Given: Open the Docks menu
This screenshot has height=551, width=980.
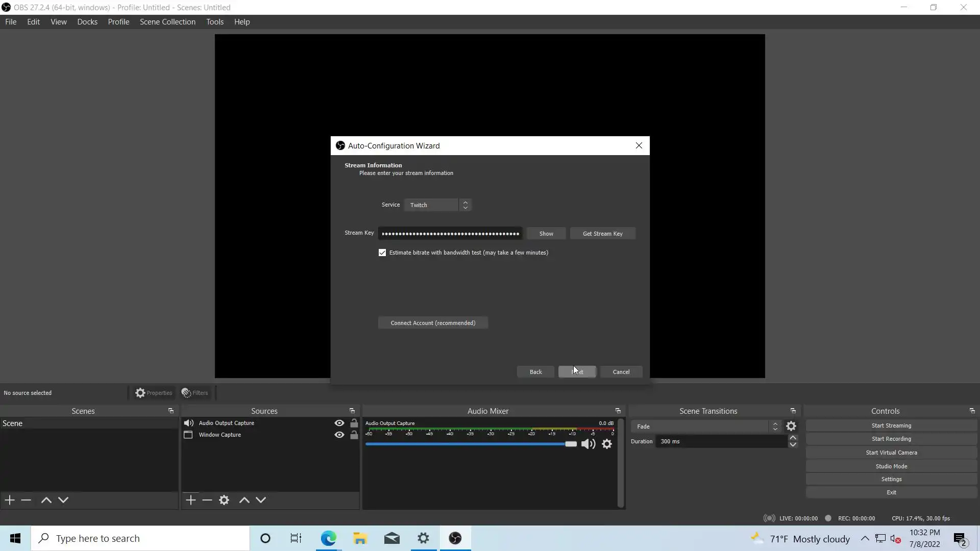Looking at the screenshot, I should 87,22.
